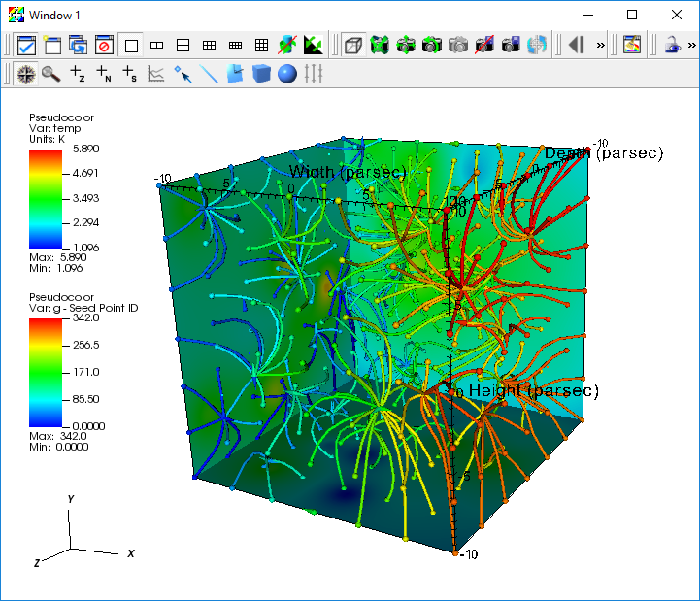Toggle the lock view icon
The height and width of the screenshot is (601, 700).
[x=673, y=45]
